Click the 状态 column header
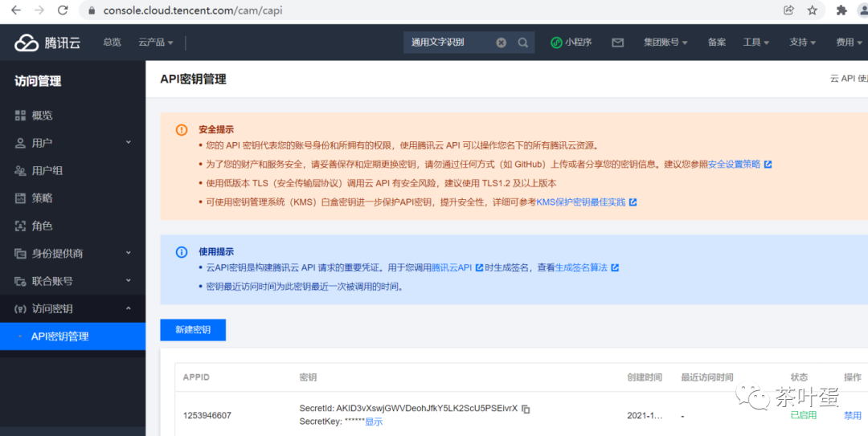This screenshot has width=868, height=436. pyautogui.click(x=799, y=377)
